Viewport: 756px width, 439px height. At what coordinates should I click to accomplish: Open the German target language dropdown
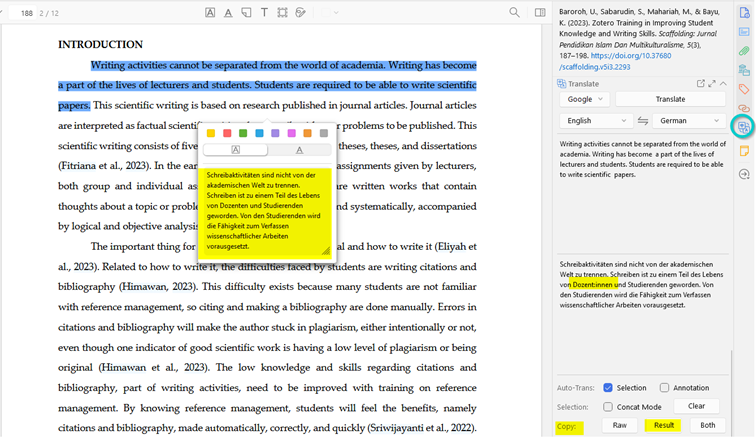coord(689,120)
